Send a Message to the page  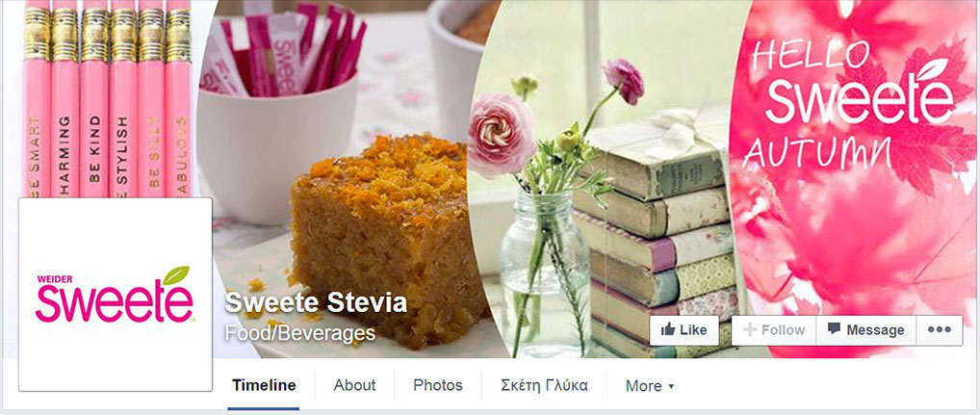click(865, 330)
